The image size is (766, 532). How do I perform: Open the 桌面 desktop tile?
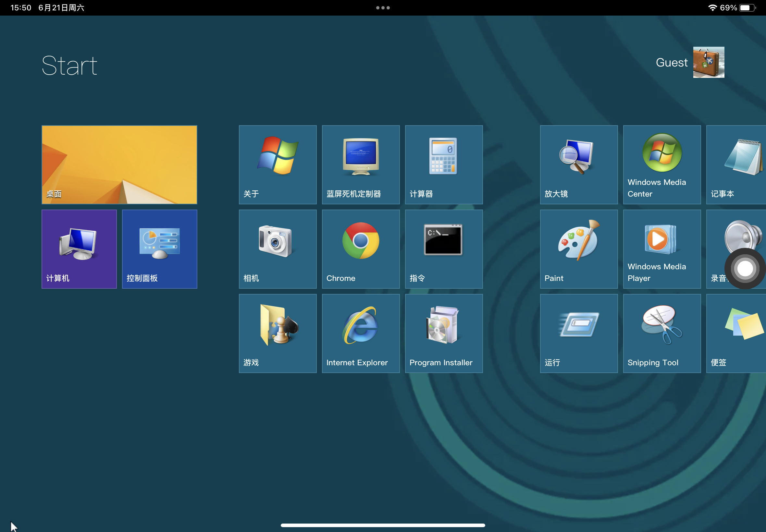119,165
